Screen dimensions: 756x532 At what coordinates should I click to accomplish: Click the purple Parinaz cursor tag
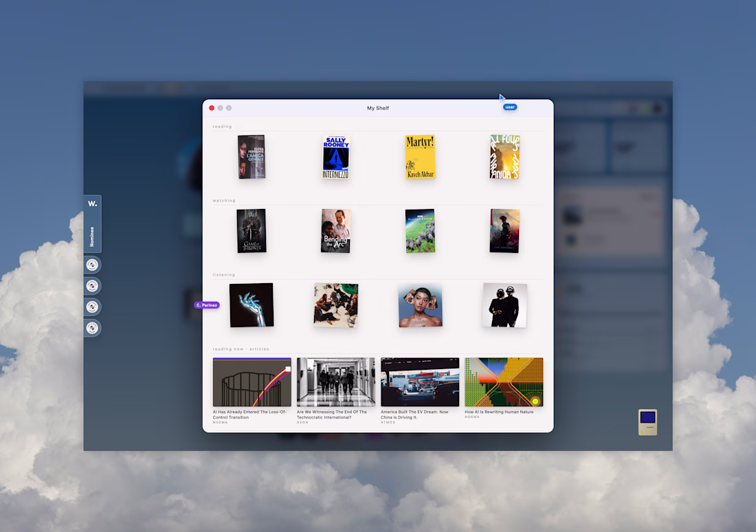[207, 304]
